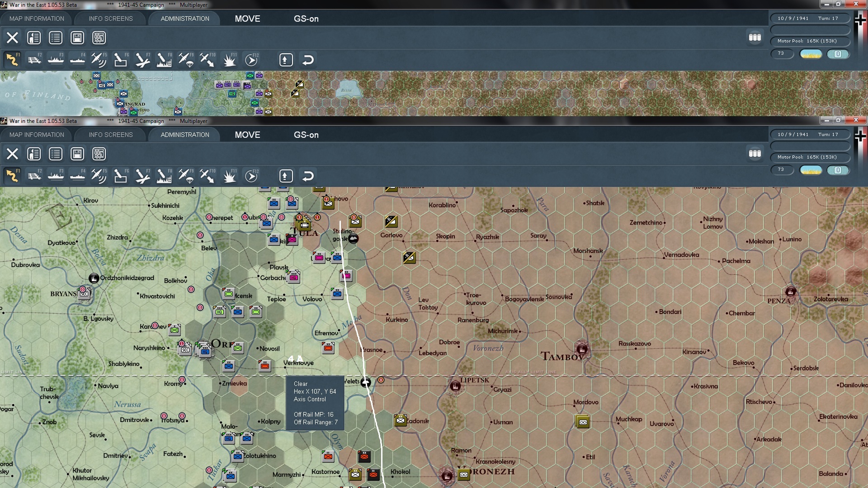This screenshot has width=868, height=488.
Task: Open MAP INFORMATION tab in lower window
Action: [x=37, y=135]
